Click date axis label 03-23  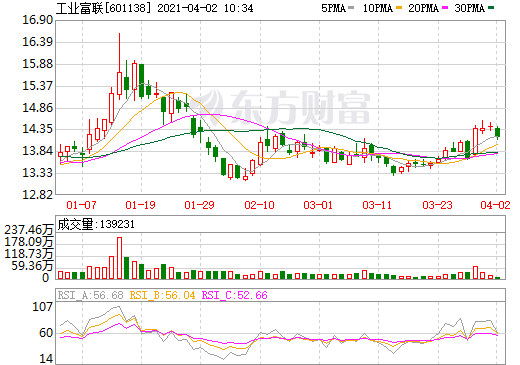437,205
